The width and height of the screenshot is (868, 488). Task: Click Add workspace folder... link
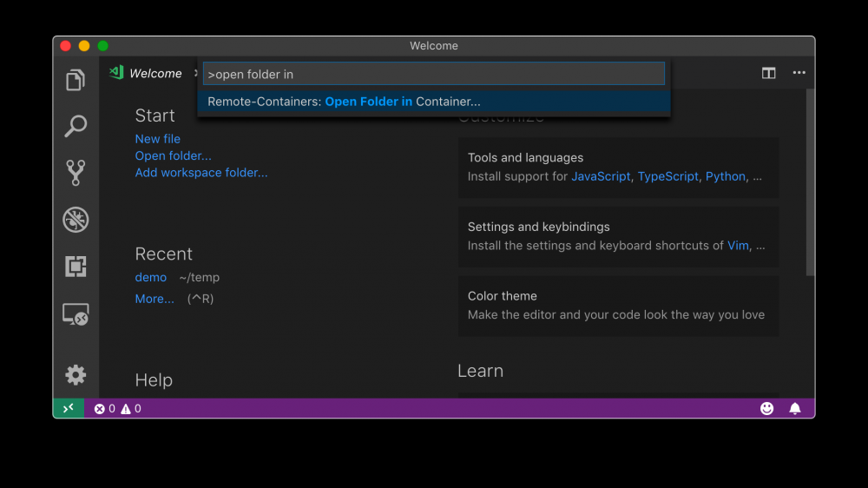[201, 172]
